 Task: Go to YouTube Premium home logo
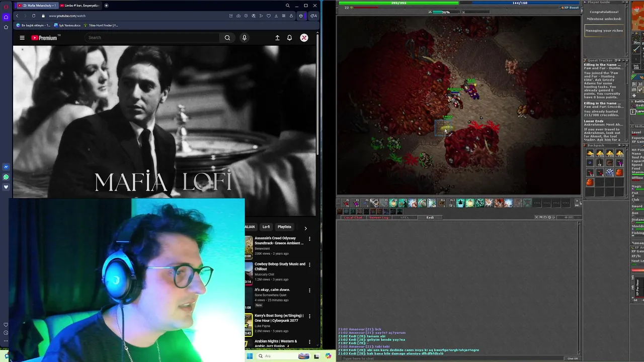tap(44, 38)
